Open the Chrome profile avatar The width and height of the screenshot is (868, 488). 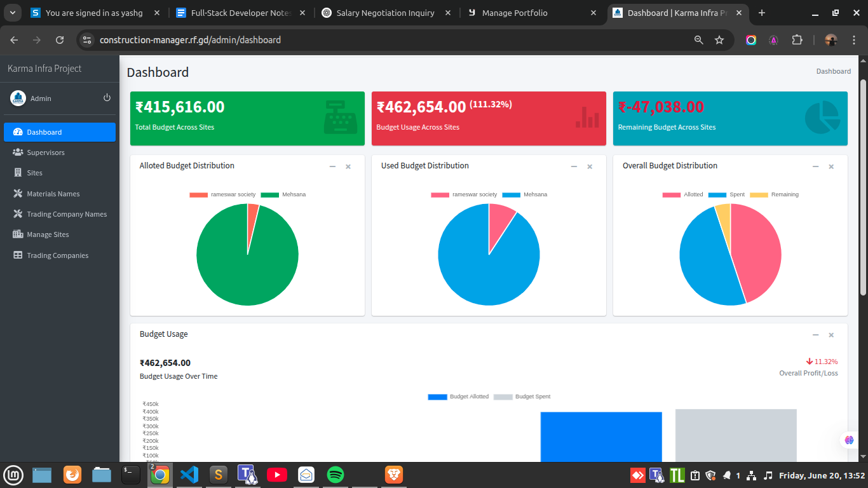tap(831, 40)
